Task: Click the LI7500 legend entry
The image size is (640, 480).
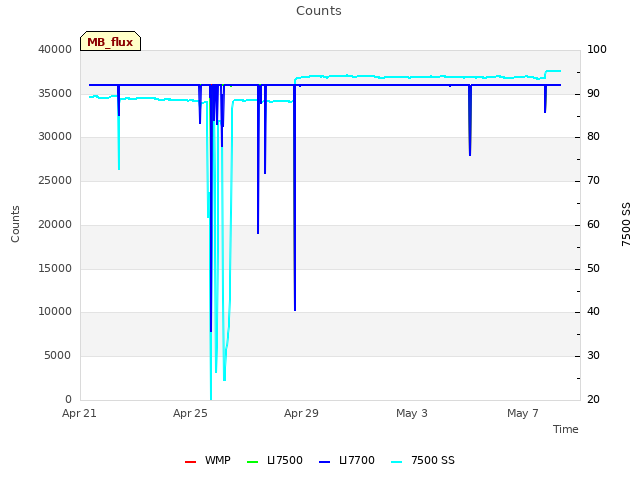Action: click(275, 460)
